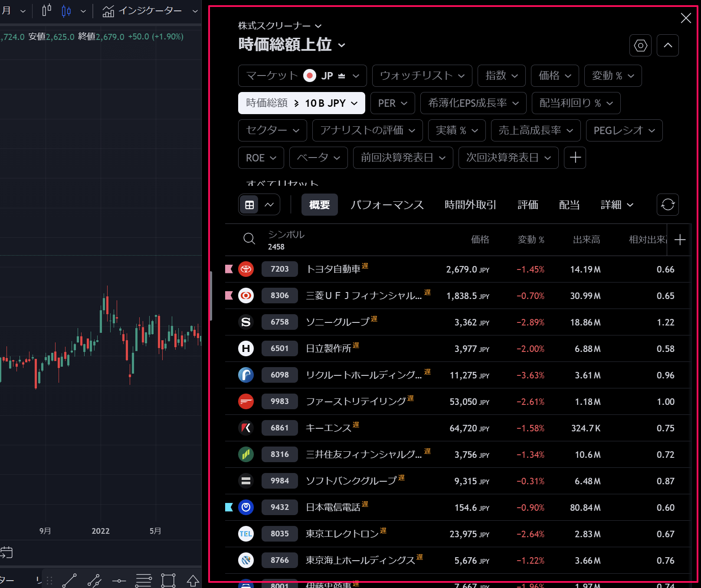Click the Keyence logo icon in 6861 row
Viewport: 701px width, 588px height.
[246, 428]
